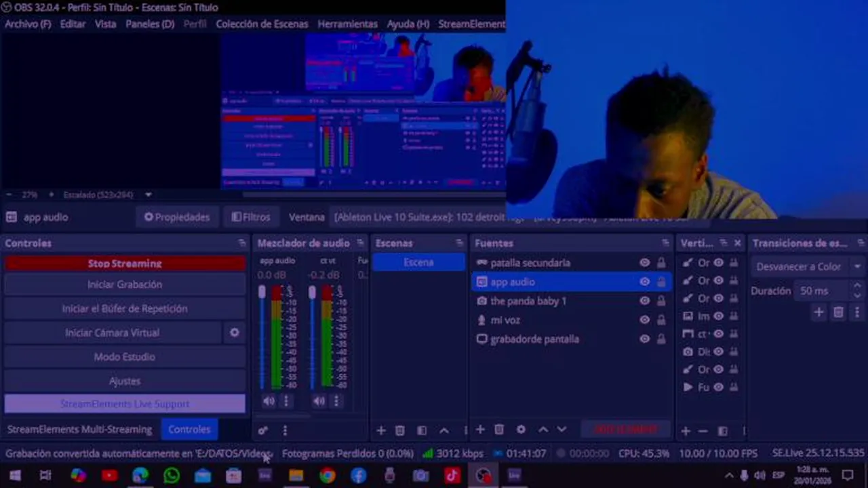Toggle lock on mi voz

point(661,320)
